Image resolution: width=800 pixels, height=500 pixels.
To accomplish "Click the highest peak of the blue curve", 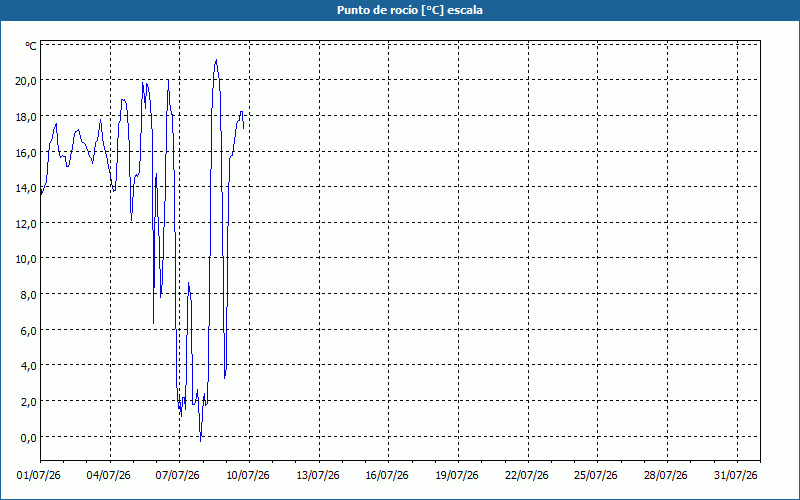I will coord(216,60).
